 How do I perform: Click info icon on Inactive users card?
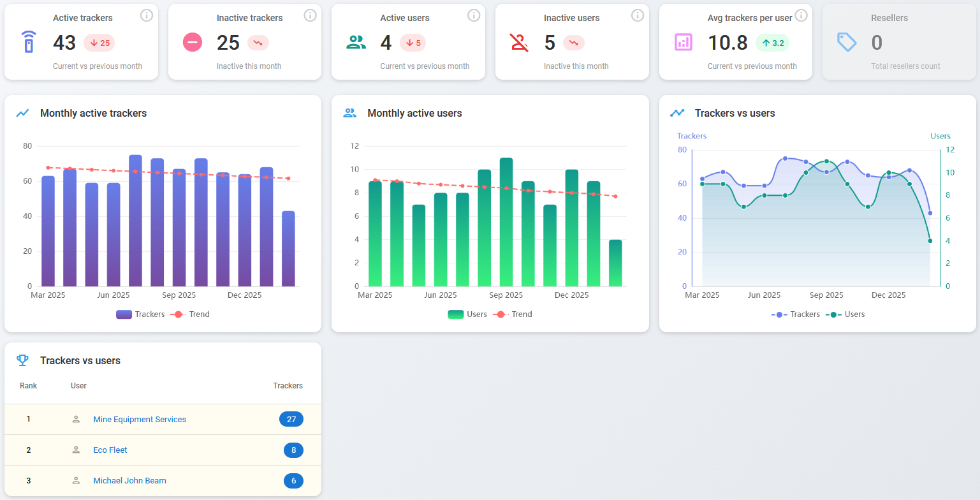pyautogui.click(x=638, y=15)
